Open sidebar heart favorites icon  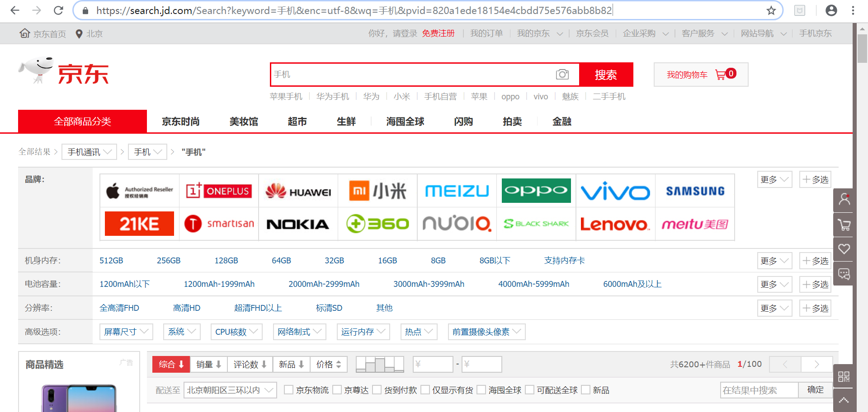844,249
